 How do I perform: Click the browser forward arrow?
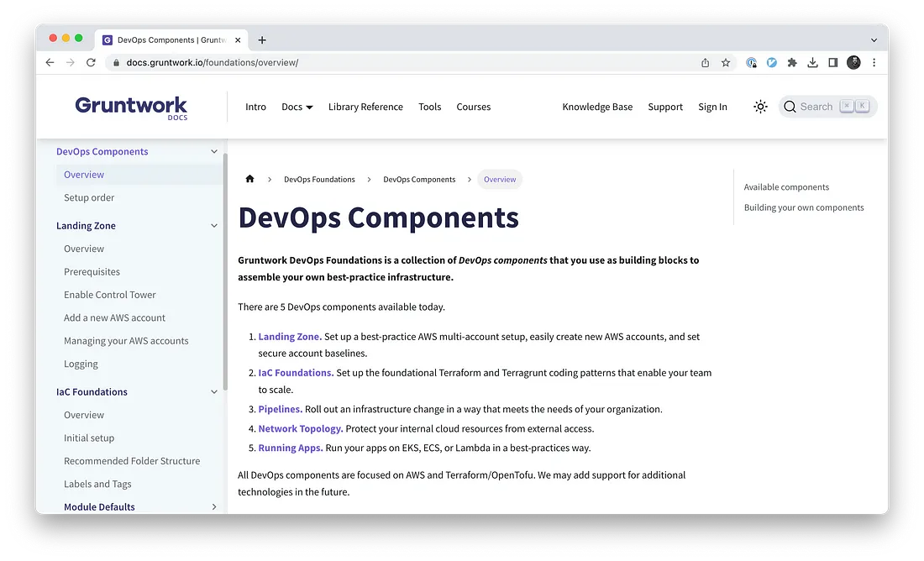point(70,62)
